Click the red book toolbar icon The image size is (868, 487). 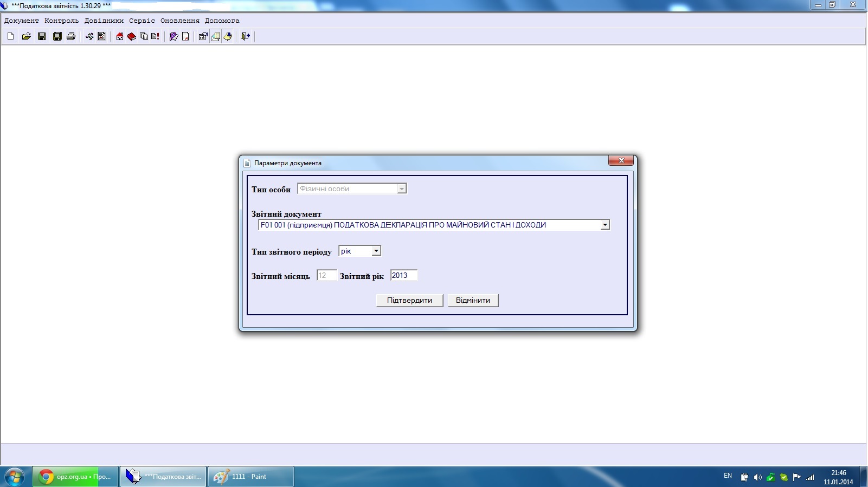(x=132, y=36)
